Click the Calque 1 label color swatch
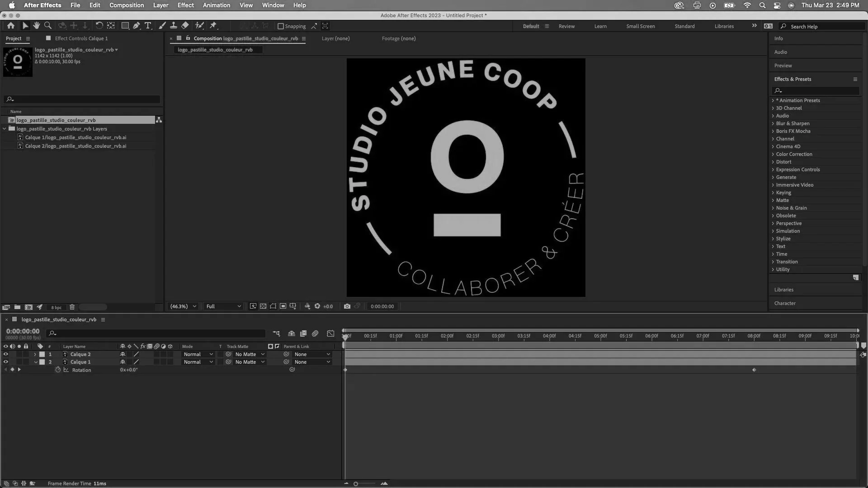Viewport: 868px width, 488px height. [42, 362]
